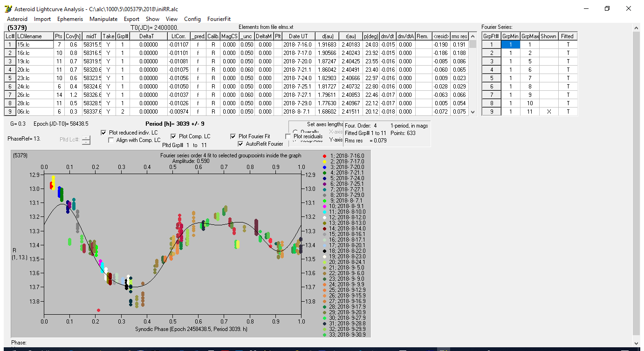Select file name cell 23r.lc

34,78
